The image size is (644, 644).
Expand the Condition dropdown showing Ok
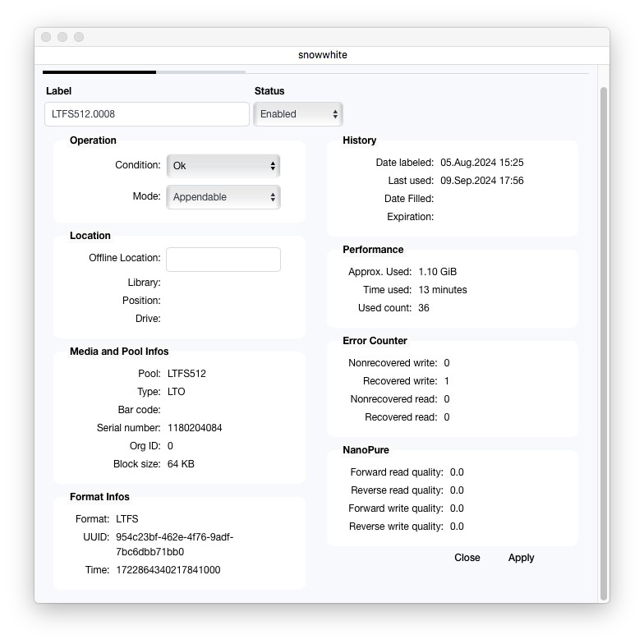coord(222,166)
